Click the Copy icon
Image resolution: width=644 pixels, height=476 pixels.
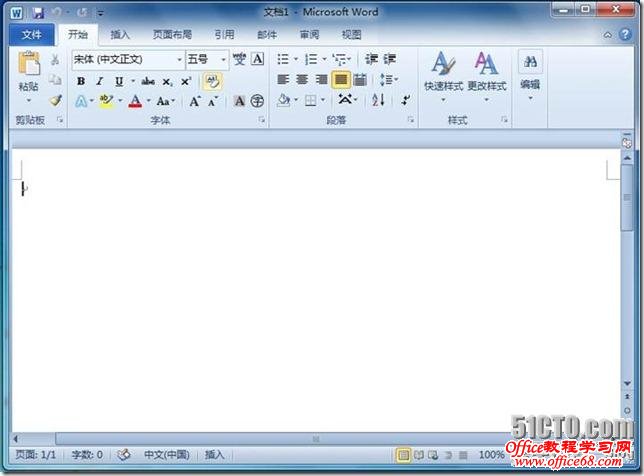pos(55,80)
